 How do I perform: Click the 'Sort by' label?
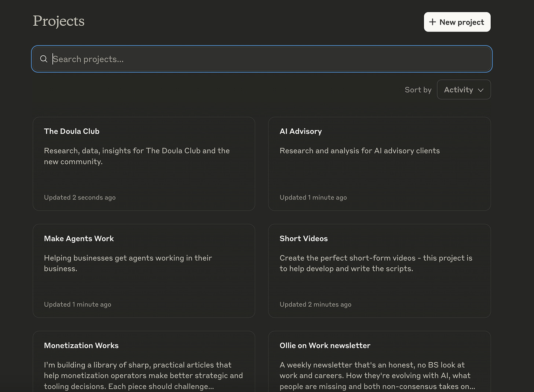point(418,90)
